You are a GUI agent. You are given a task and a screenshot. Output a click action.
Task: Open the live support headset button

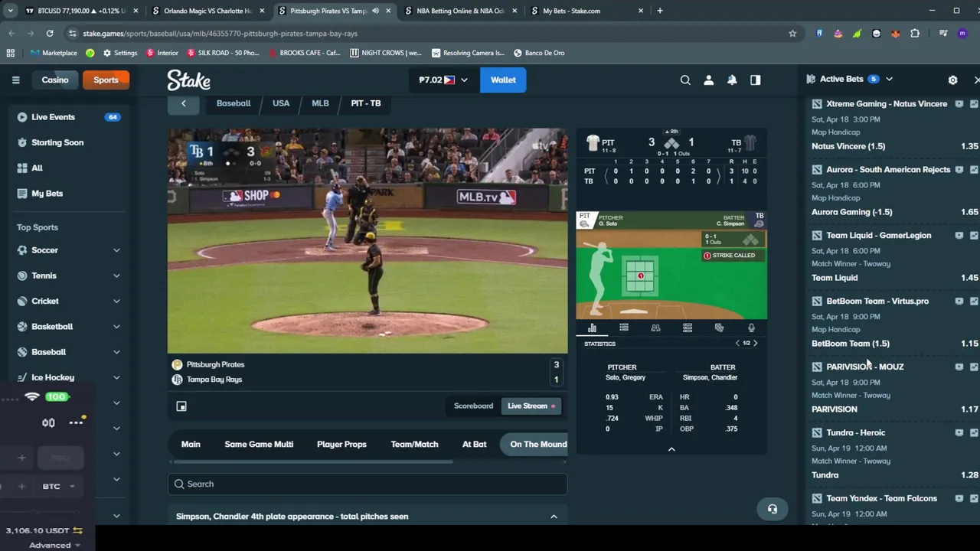772,509
